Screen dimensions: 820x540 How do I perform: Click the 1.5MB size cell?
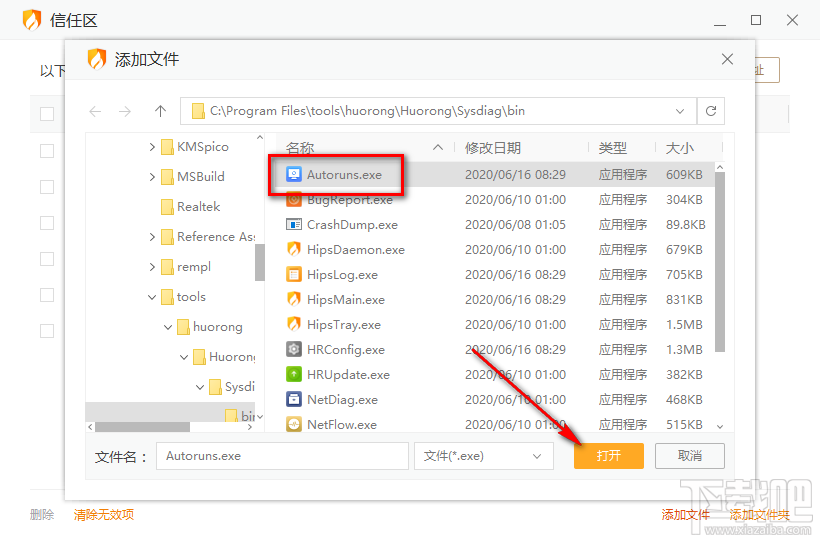pos(684,325)
